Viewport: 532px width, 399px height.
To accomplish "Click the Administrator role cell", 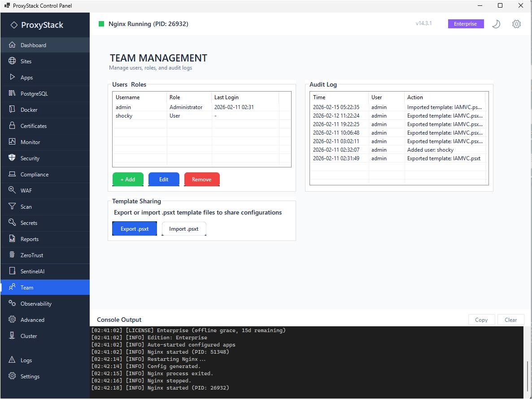I will coord(186,107).
